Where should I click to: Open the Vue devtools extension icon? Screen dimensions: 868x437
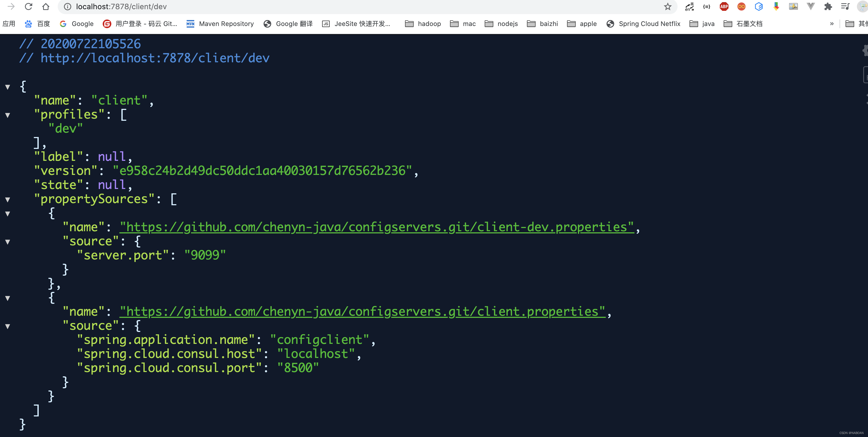click(810, 6)
